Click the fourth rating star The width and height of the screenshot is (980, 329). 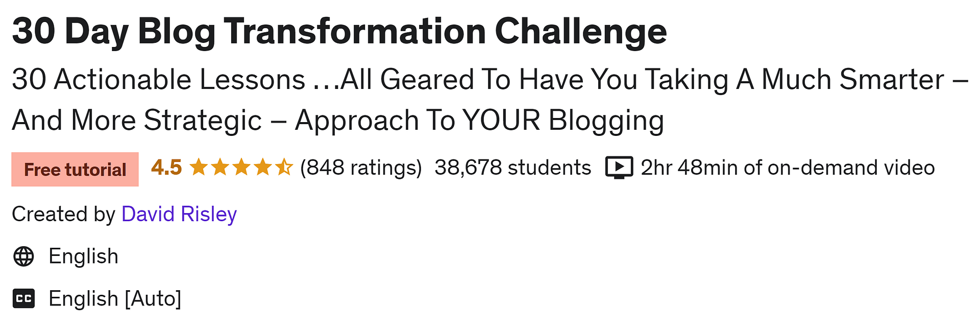coord(262,167)
